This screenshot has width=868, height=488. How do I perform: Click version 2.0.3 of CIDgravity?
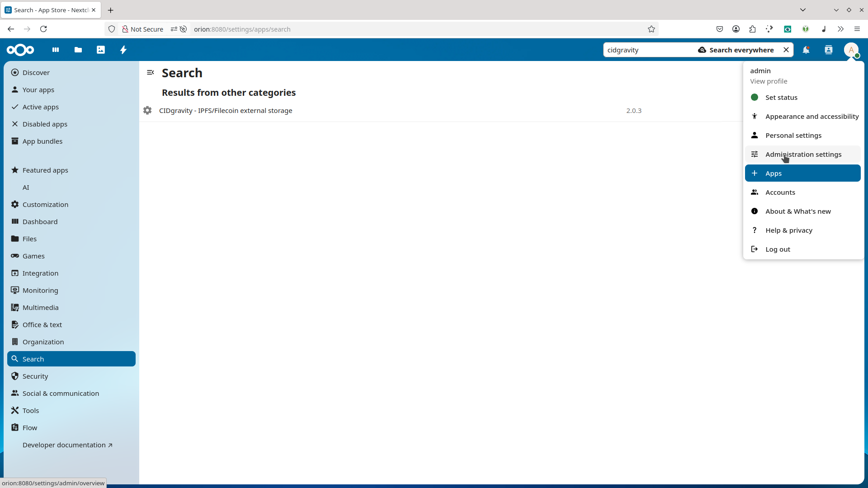[x=634, y=111]
